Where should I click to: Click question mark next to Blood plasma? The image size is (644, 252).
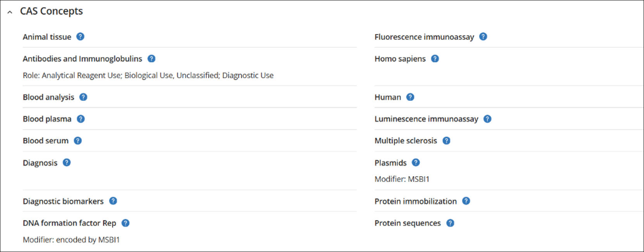pyautogui.click(x=81, y=119)
